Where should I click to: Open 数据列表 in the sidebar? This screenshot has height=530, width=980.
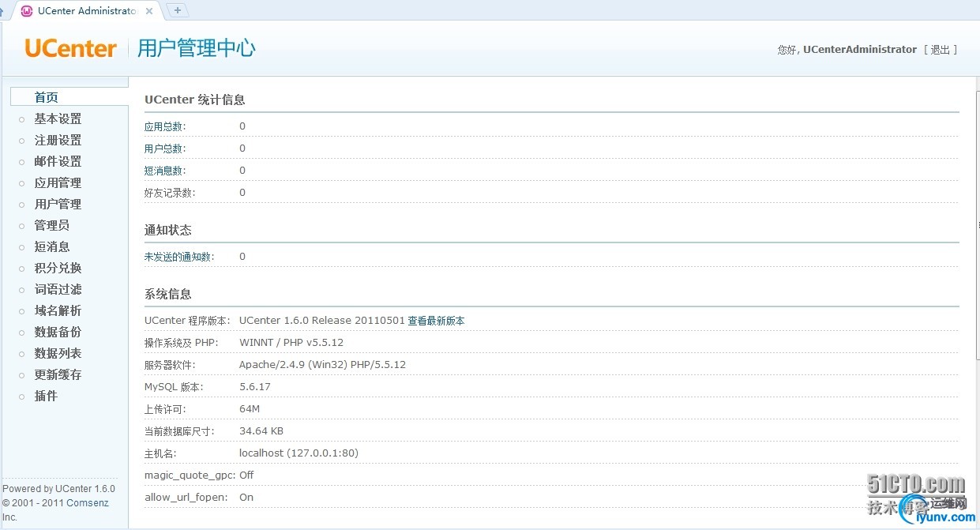[58, 353]
